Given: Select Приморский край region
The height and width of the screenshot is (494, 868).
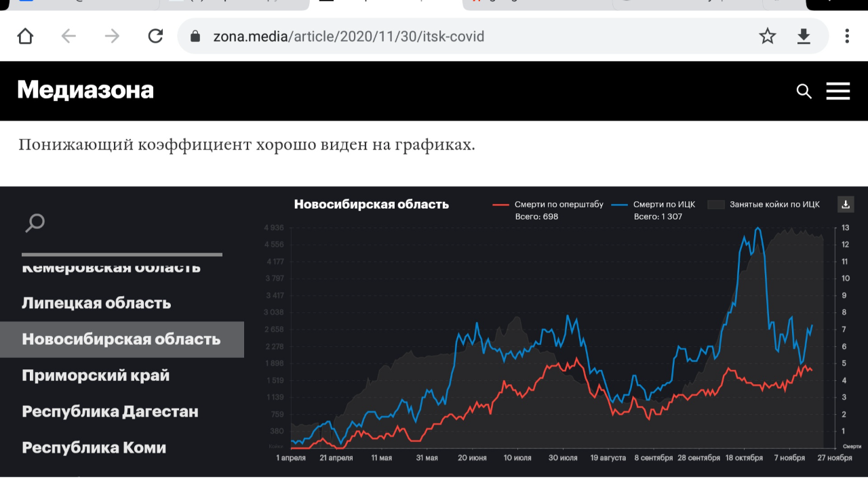Looking at the screenshot, I should (x=96, y=375).
